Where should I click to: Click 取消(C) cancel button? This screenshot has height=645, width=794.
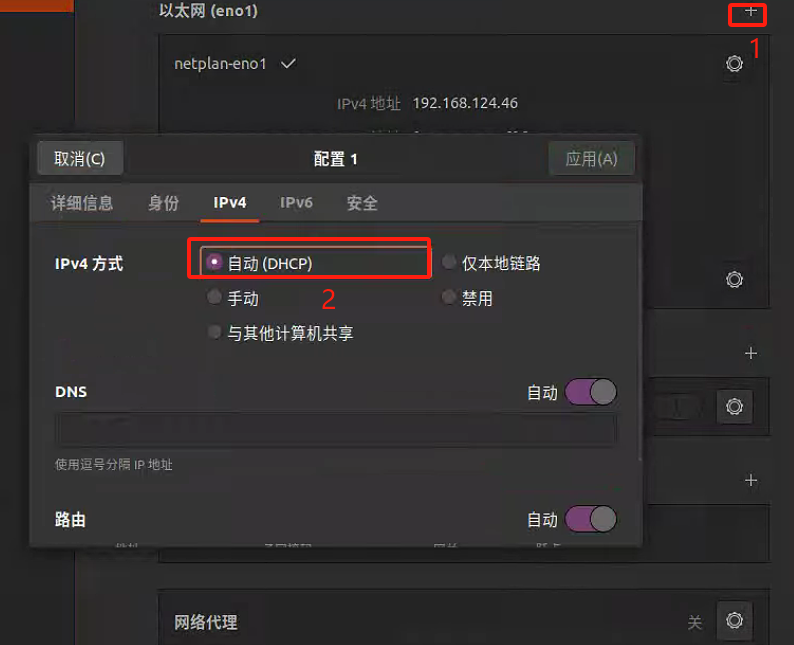tap(80, 158)
